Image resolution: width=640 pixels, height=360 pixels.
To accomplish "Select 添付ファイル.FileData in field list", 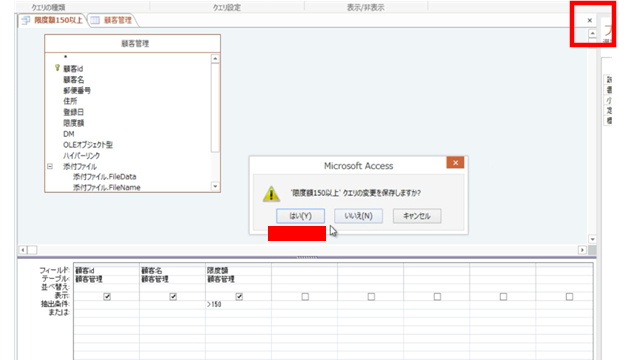I will tap(104, 177).
